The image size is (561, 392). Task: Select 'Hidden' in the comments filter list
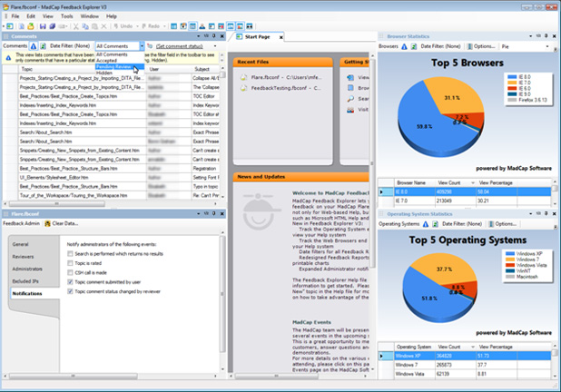(x=120, y=73)
